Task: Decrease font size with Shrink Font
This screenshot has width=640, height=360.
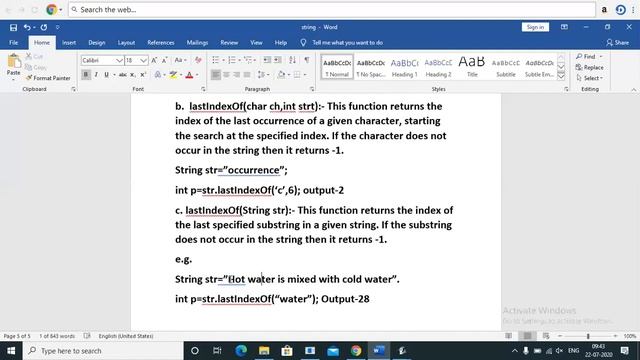Action: pyautogui.click(x=164, y=60)
